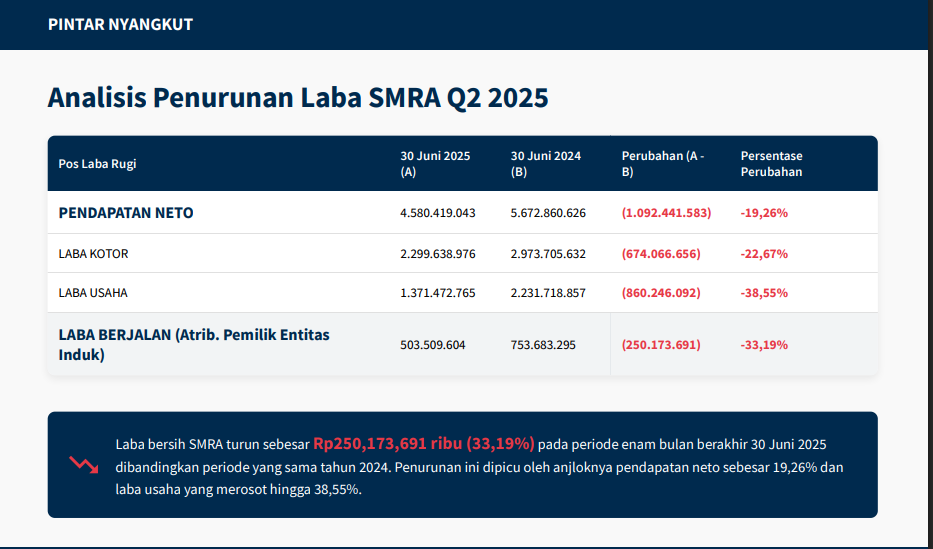Select the LABA BERJALAN (Atrib. Pemilik Entitas Induk) label

pyautogui.click(x=194, y=344)
